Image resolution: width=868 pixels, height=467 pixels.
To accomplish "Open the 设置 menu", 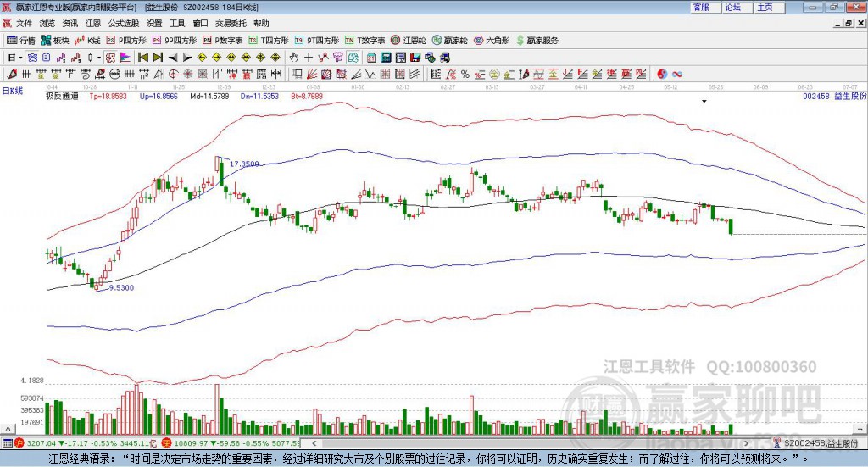I will [154, 23].
